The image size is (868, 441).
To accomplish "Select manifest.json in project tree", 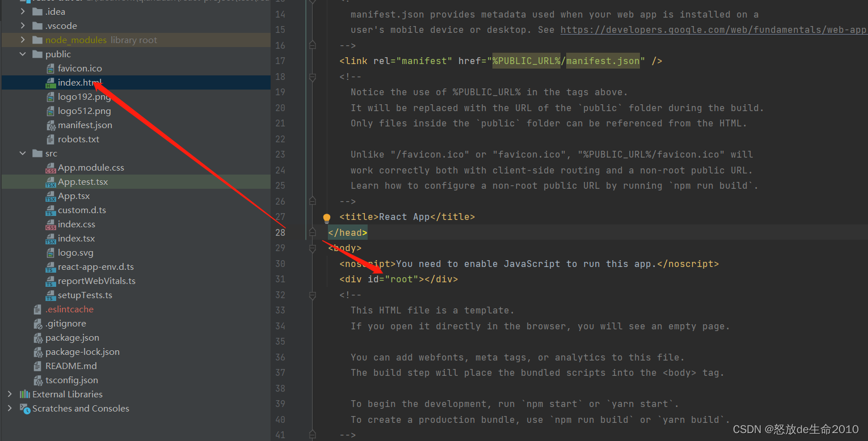I will tap(85, 125).
